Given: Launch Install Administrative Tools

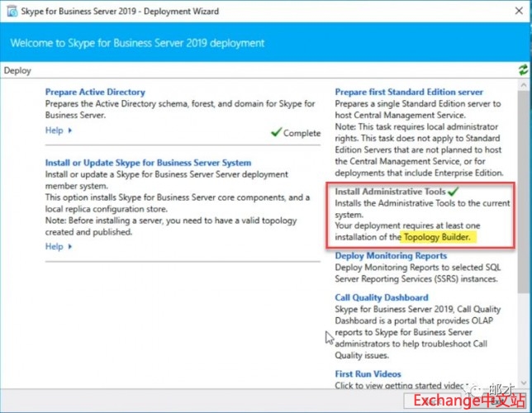Looking at the screenshot, I should 389,192.
